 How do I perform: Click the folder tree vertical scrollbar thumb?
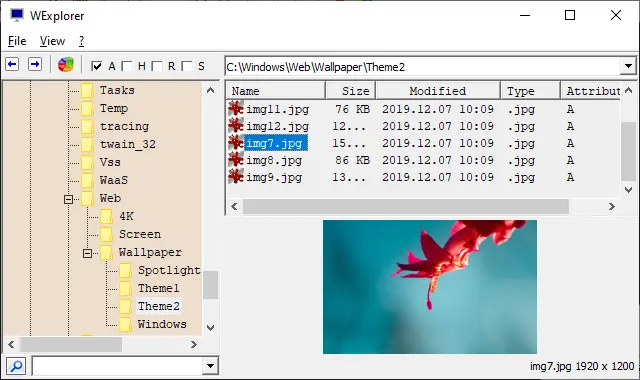point(211,285)
